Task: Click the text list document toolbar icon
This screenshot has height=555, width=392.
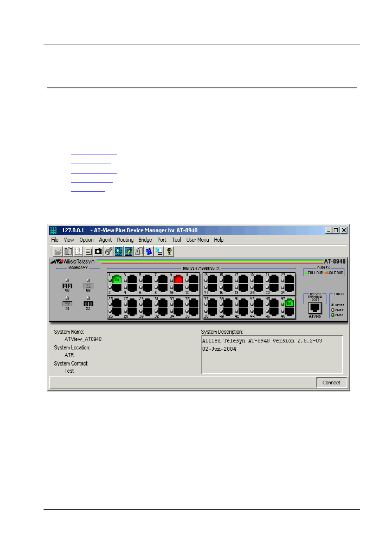Action: (88, 251)
